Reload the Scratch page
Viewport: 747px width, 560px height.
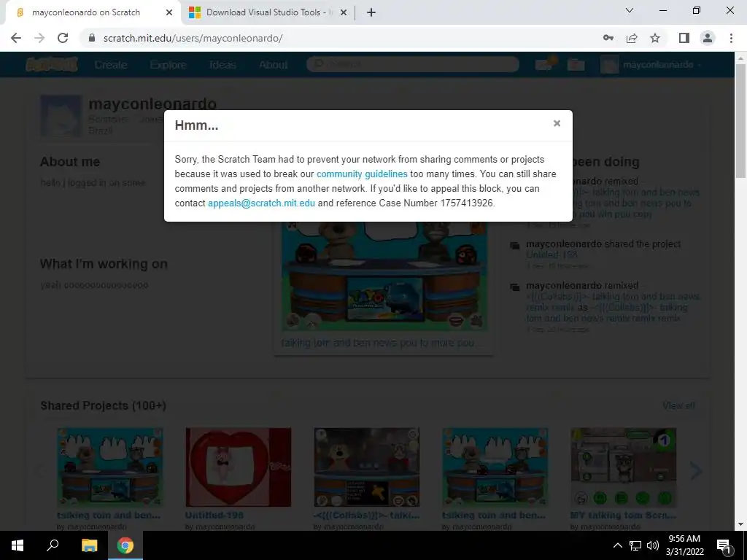[63, 38]
